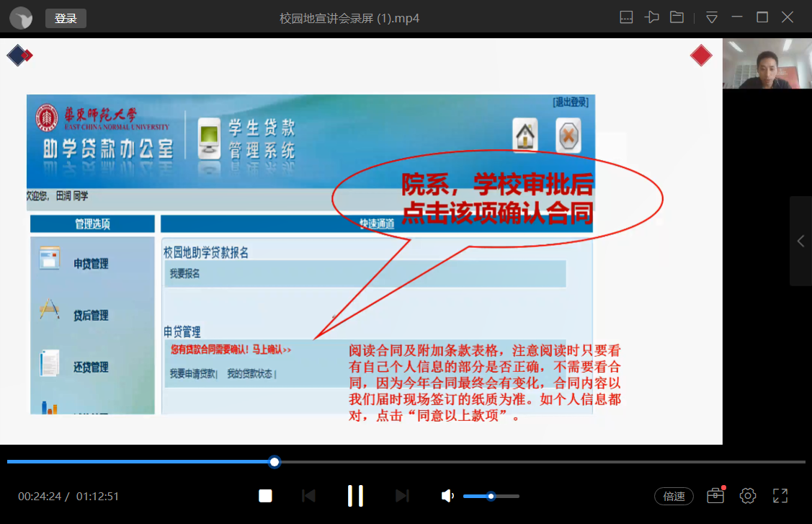Click the player logo icon
Image resolution: width=812 pixels, height=524 pixels.
tap(22, 18)
